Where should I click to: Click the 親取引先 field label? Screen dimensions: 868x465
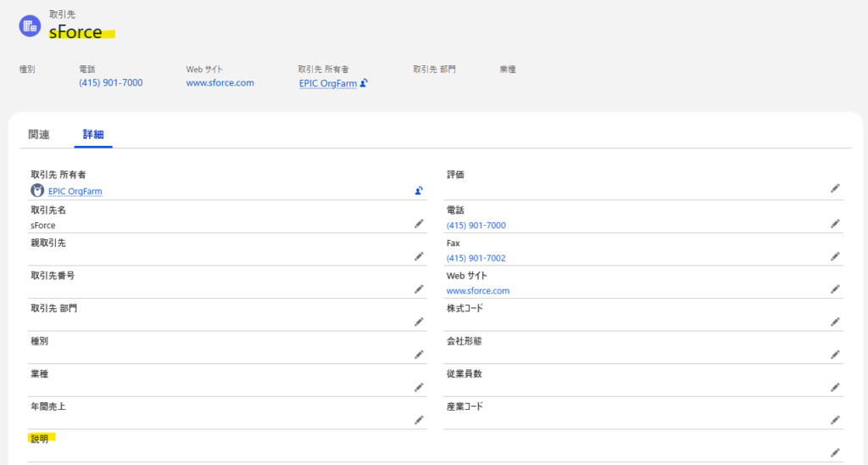coord(47,243)
